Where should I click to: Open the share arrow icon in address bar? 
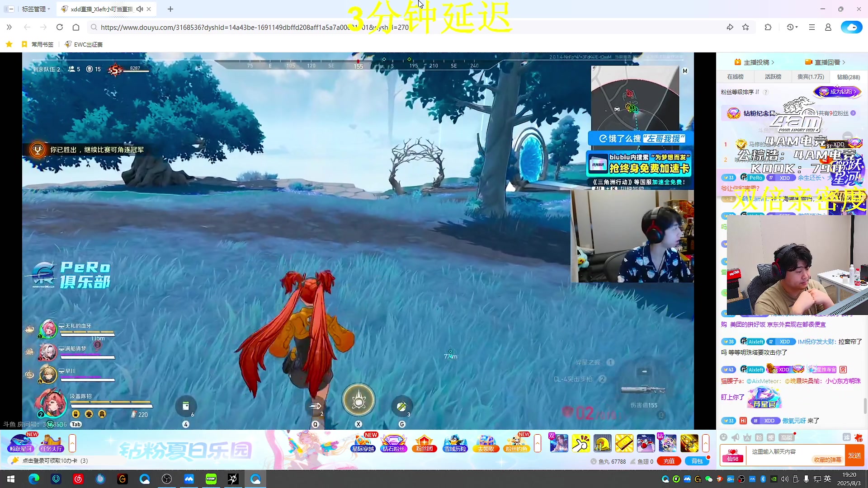tap(730, 27)
